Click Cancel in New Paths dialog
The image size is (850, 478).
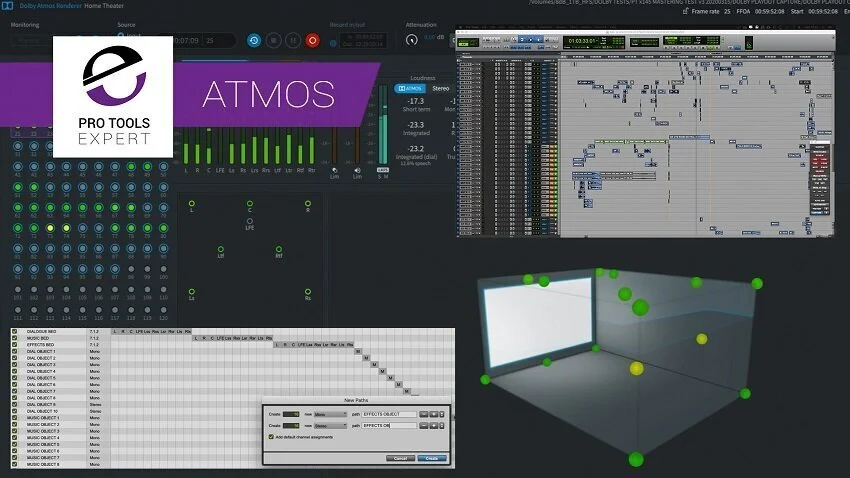click(x=400, y=458)
